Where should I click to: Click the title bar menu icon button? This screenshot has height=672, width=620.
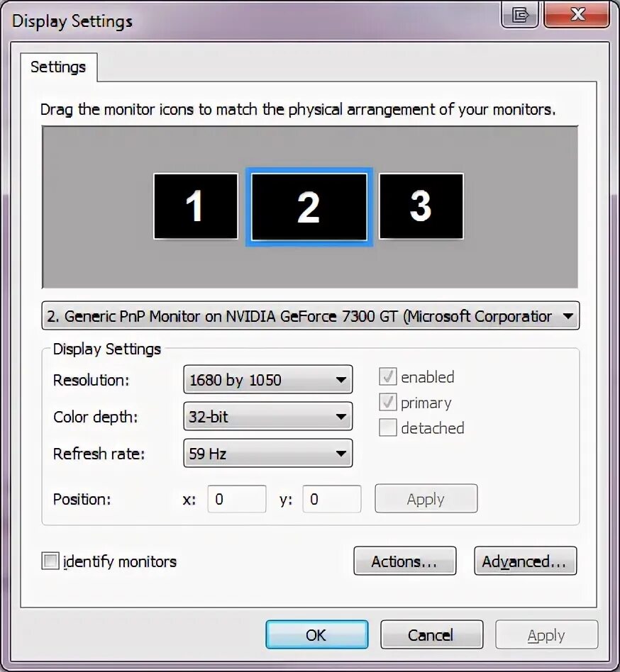coord(520,15)
